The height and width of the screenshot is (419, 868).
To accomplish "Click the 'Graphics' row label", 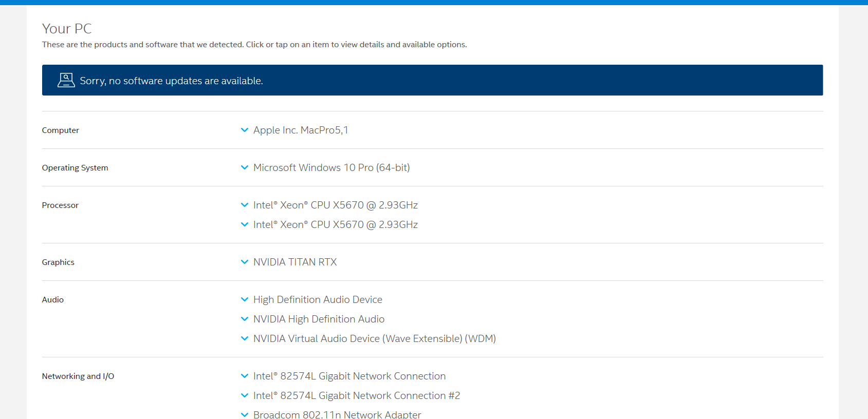I will (x=58, y=262).
